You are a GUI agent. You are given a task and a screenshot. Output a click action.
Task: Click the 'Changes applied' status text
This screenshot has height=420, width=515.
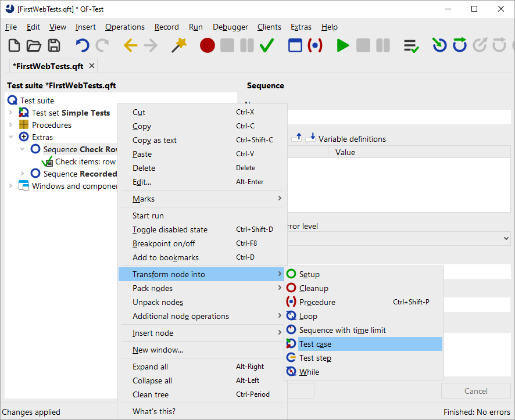pyautogui.click(x=31, y=412)
